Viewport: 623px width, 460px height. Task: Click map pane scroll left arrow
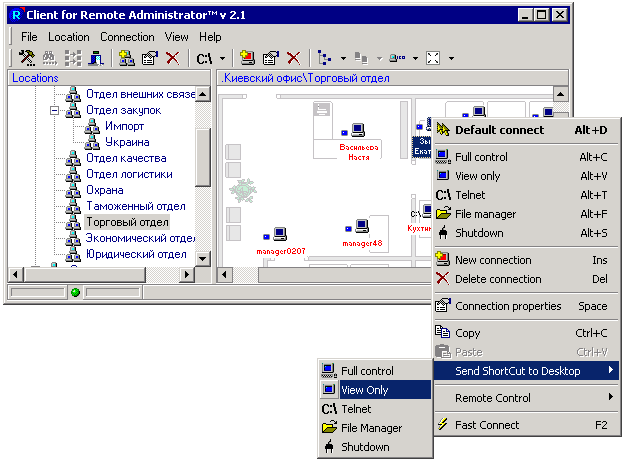(x=224, y=274)
